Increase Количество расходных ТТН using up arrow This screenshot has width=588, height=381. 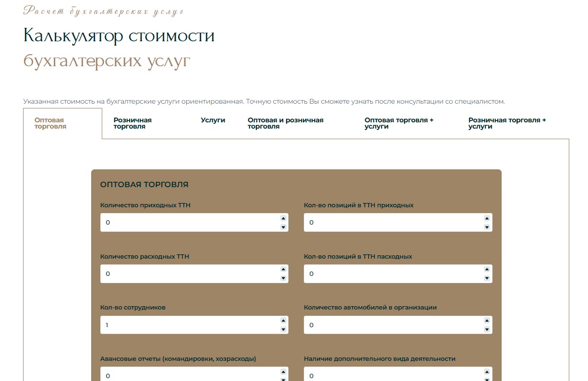[283, 270]
